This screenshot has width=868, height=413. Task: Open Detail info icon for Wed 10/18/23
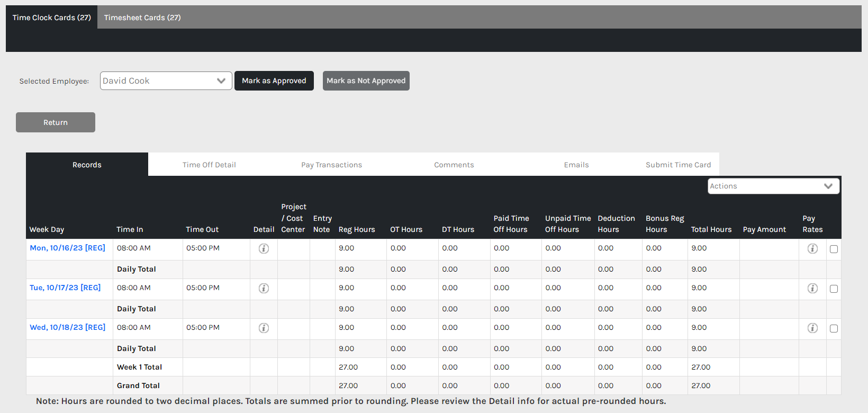pos(264,328)
